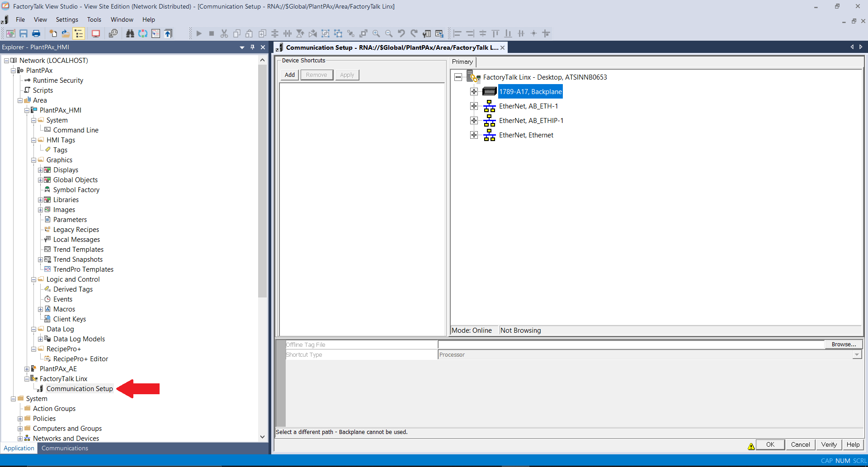Click the Browse... button

tap(844, 344)
